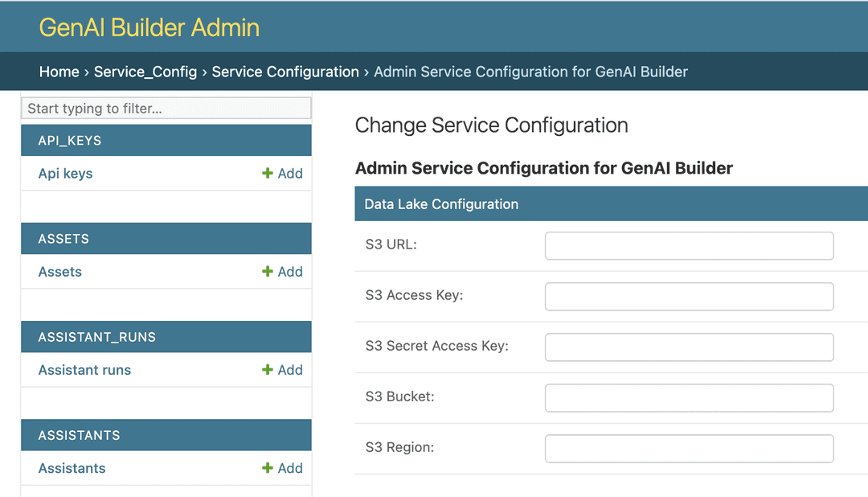The height and width of the screenshot is (497, 868).
Task: Click the S3 Secret Access Key field
Action: [689, 347]
